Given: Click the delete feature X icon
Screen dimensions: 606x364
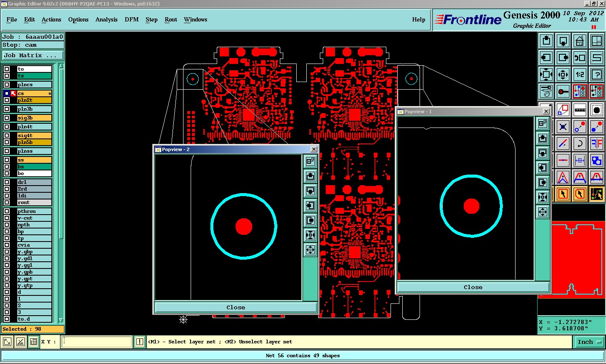Looking at the screenshot, I should coord(563,127).
